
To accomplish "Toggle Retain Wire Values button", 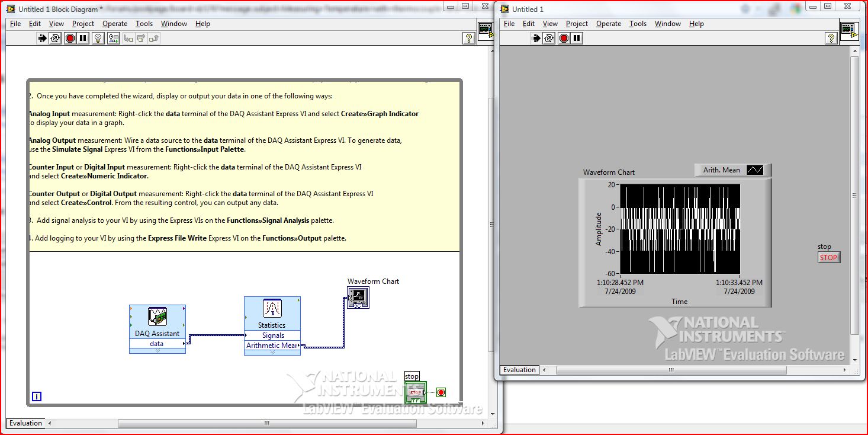I will click(x=113, y=39).
